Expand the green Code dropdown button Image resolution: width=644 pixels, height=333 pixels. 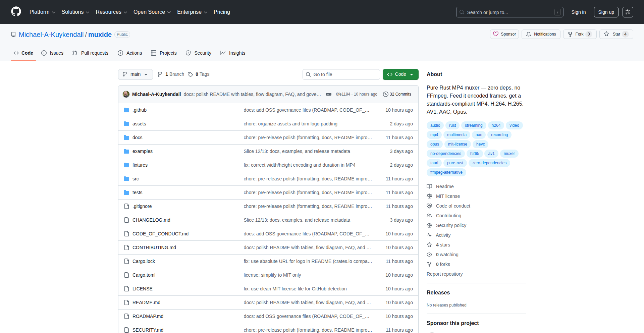coord(400,74)
